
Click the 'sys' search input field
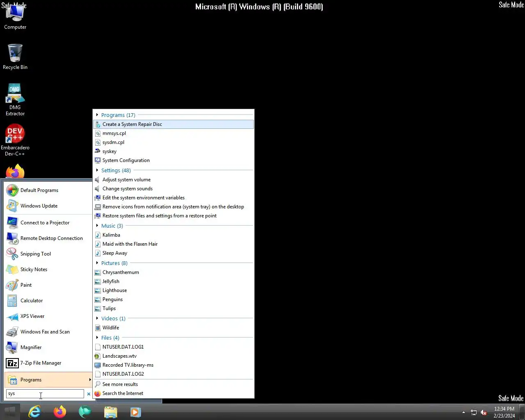point(45,394)
